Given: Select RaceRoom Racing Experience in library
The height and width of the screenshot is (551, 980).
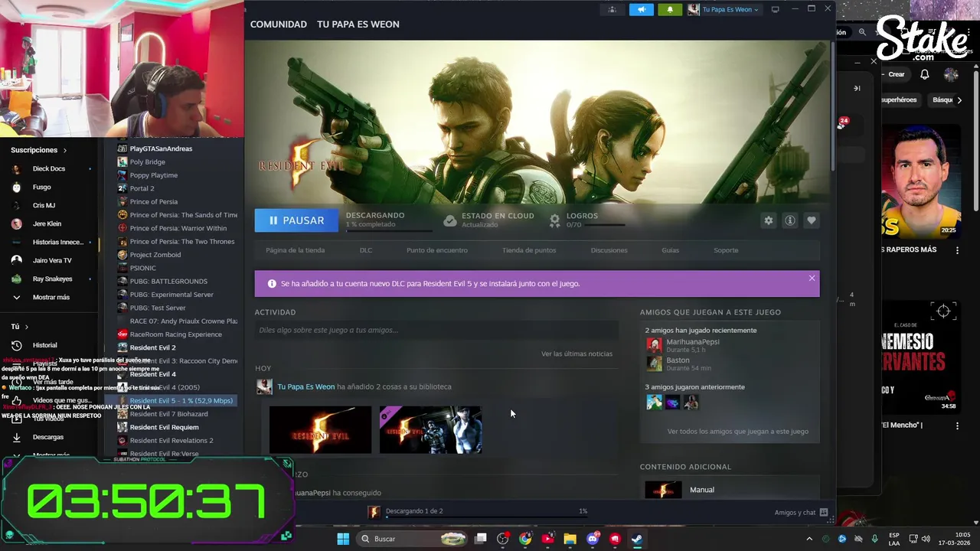Looking at the screenshot, I should (175, 334).
